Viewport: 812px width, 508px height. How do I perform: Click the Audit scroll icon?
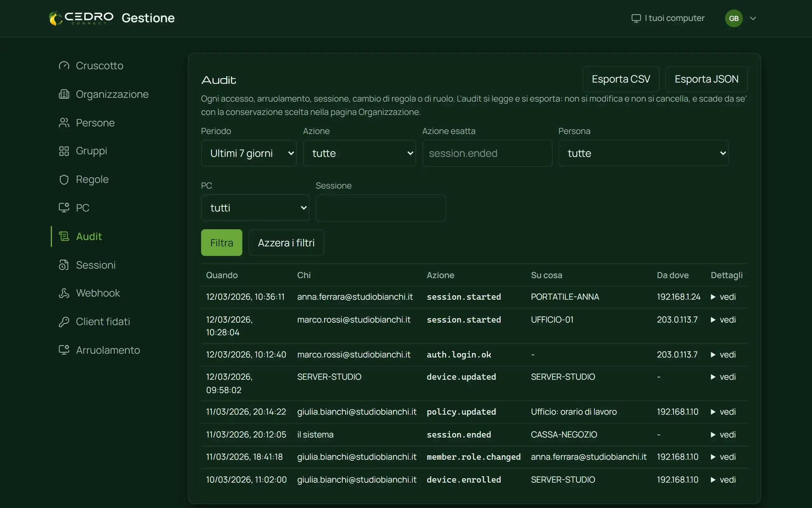(x=64, y=236)
